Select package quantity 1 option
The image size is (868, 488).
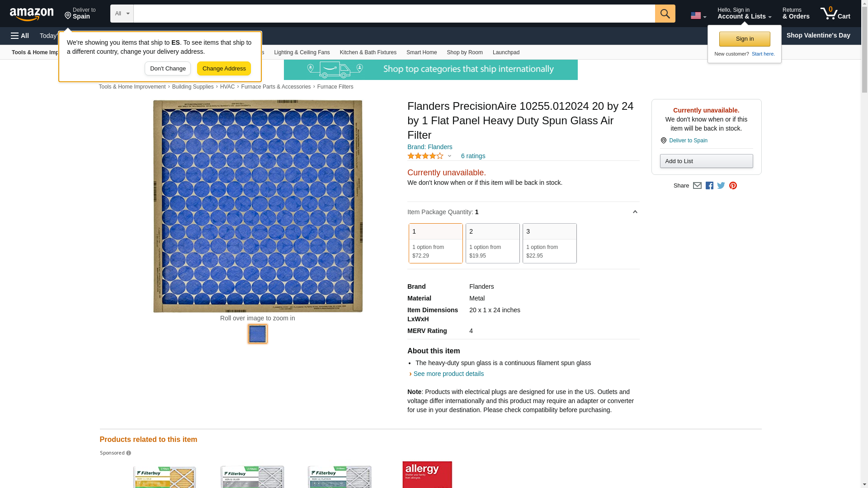(x=435, y=243)
